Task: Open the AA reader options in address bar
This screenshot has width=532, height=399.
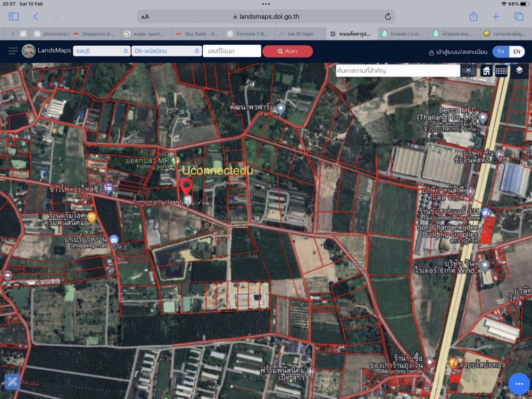Action: click(x=145, y=16)
